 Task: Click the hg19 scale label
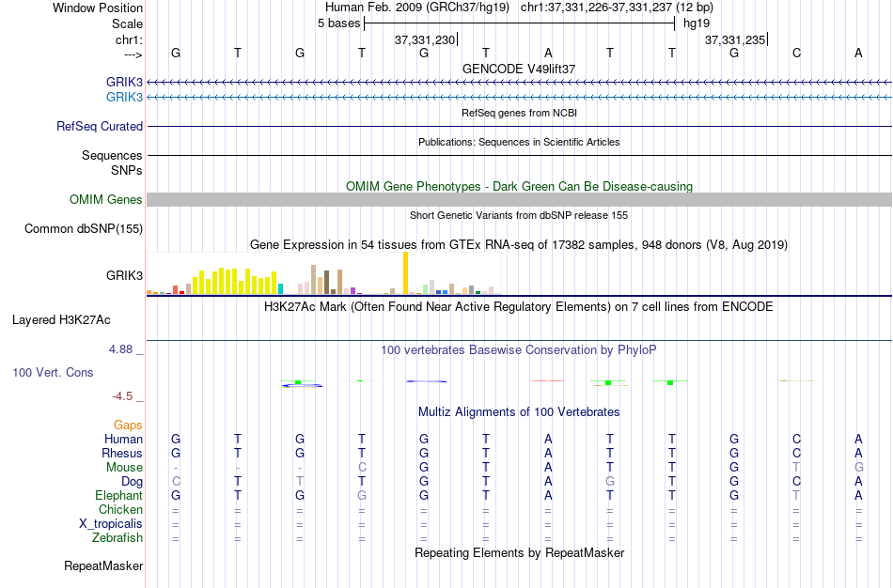click(x=697, y=23)
